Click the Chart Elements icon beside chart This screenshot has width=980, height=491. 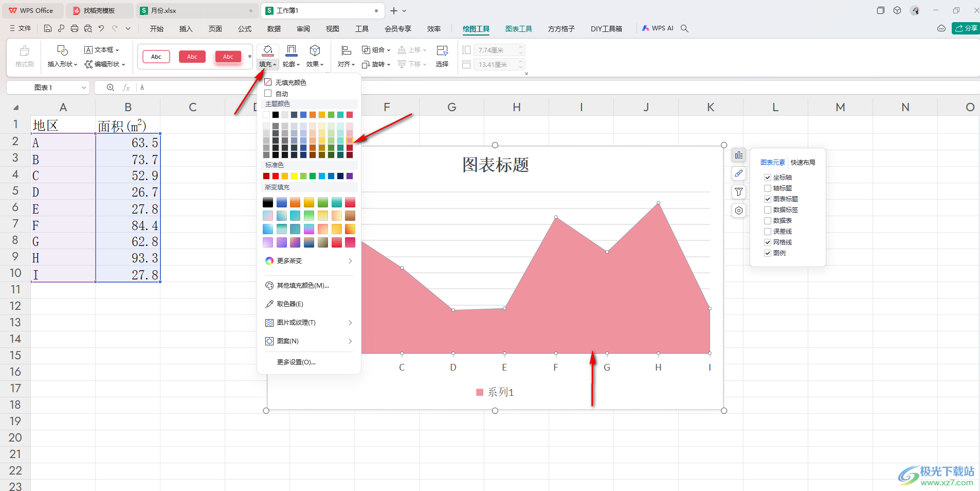click(739, 155)
